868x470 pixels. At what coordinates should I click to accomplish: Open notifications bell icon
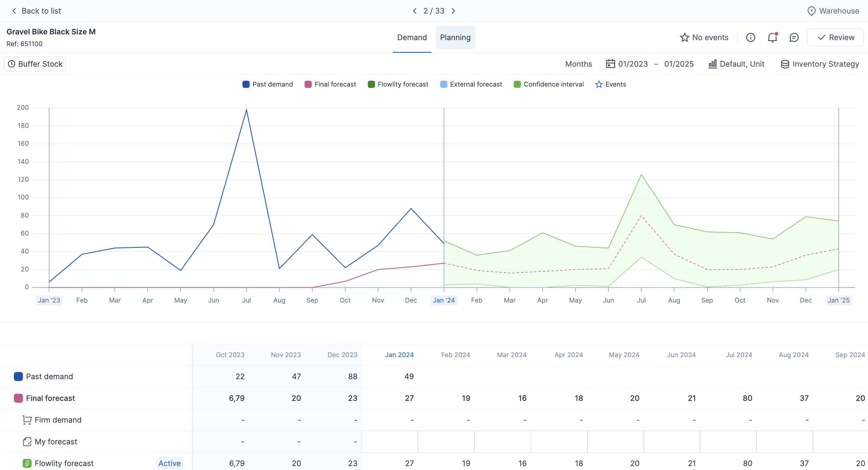click(x=772, y=37)
